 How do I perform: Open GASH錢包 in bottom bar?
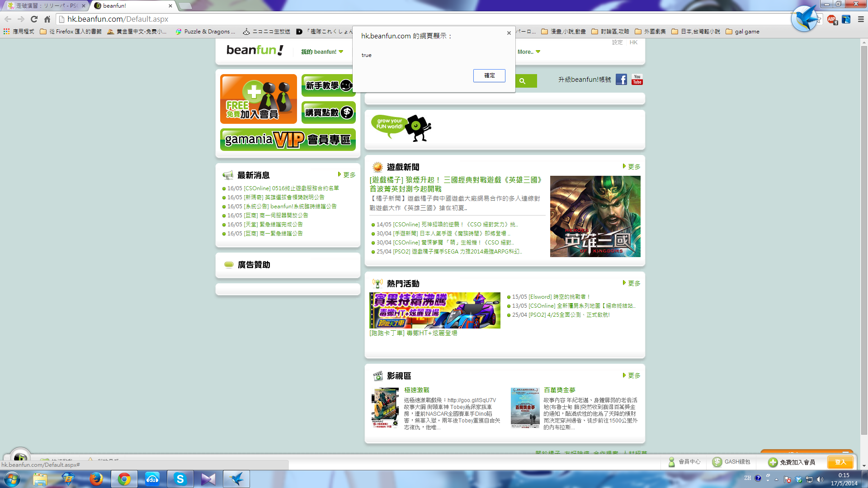[x=731, y=462]
